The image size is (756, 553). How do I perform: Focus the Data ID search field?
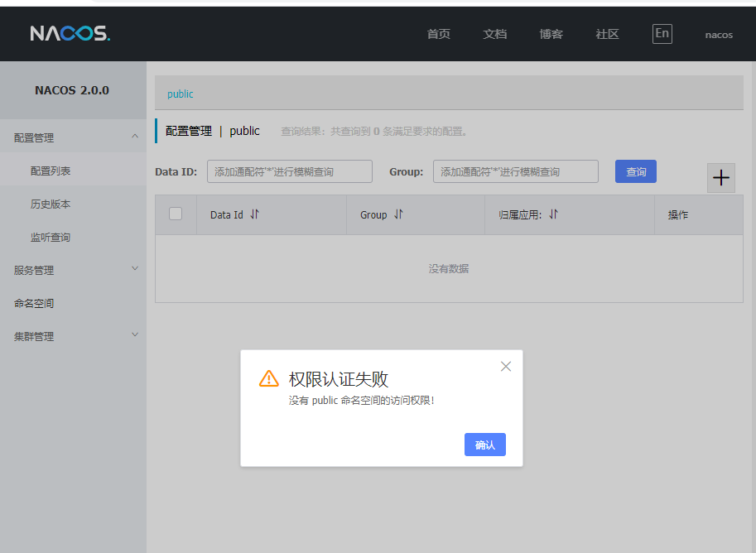pos(290,171)
